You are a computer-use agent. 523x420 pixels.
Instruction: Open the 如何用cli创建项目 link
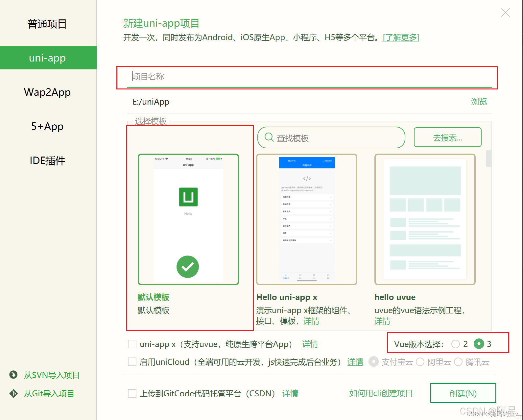pyautogui.click(x=381, y=393)
